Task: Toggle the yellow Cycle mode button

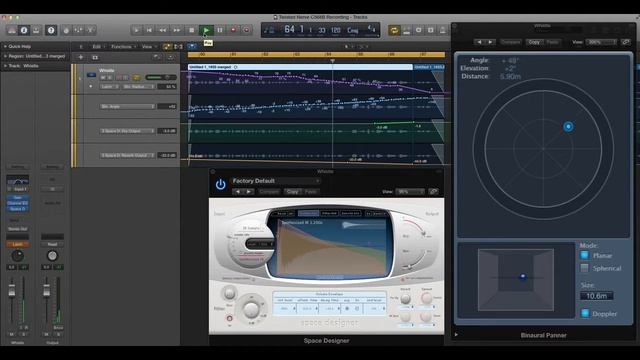Action: click(394, 30)
